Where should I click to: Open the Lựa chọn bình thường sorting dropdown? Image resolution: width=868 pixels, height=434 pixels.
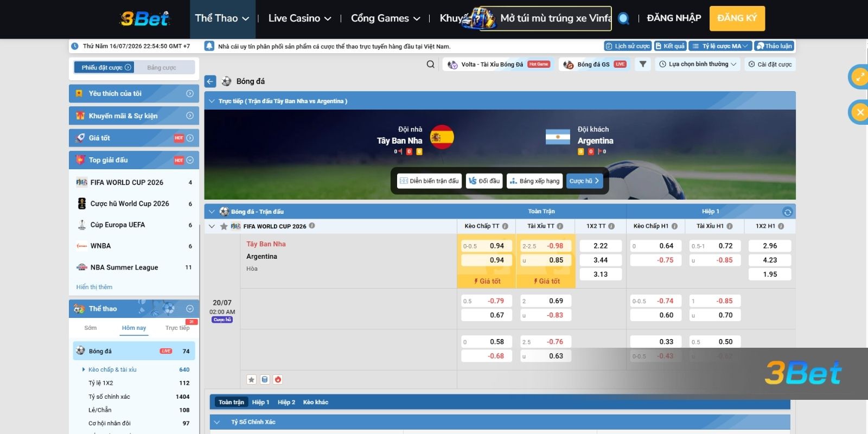click(x=697, y=64)
